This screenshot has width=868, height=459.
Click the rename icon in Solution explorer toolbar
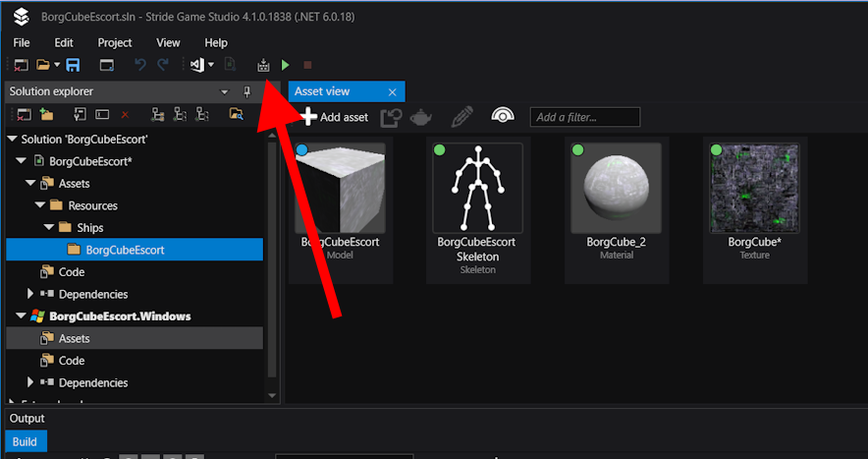(x=102, y=115)
